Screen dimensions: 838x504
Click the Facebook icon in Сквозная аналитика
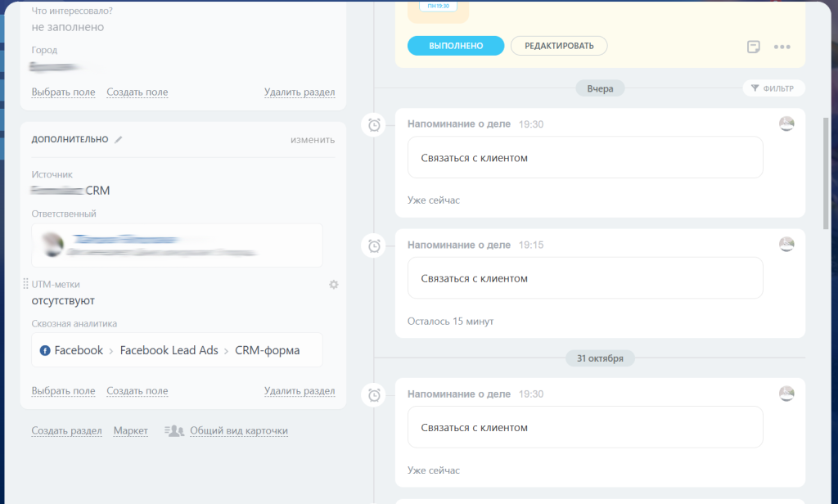(45, 350)
